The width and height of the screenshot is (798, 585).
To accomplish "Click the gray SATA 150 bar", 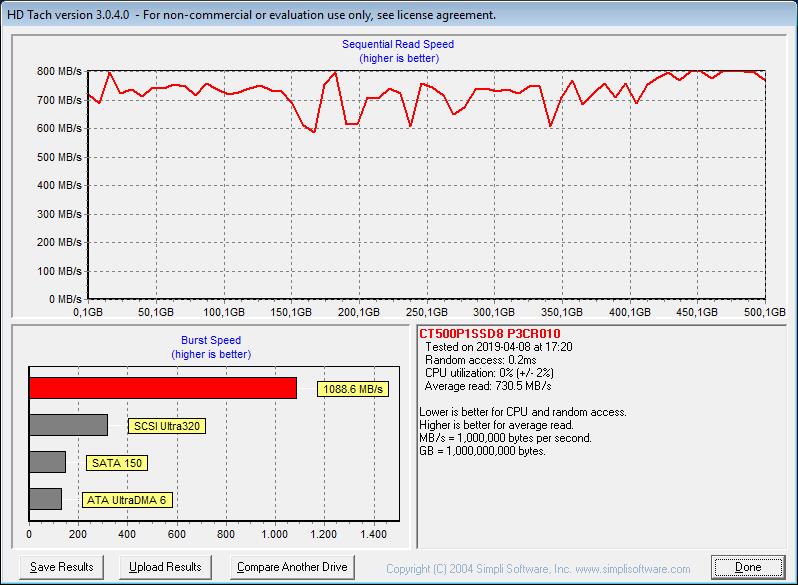I will 47,462.
